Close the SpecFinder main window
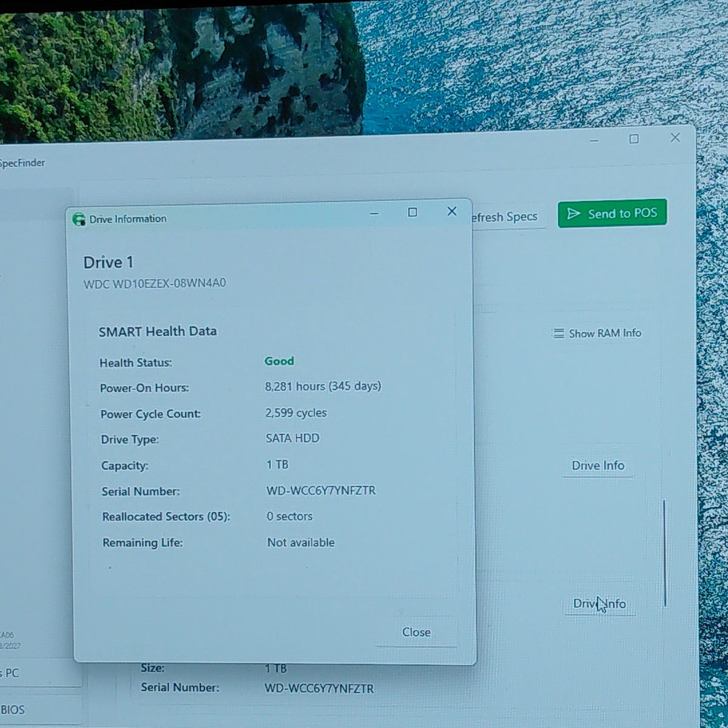728x728 pixels. tap(675, 138)
